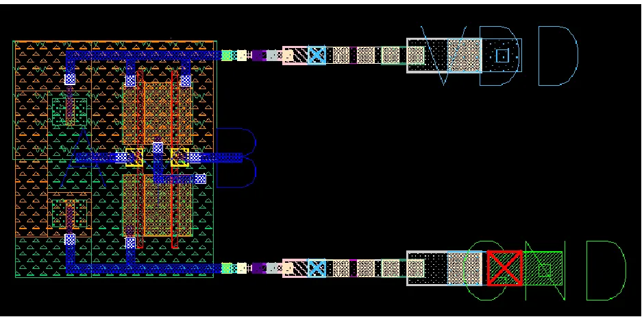Select the green square at GND rail start
The width and height of the screenshot is (644, 317).
point(227,268)
